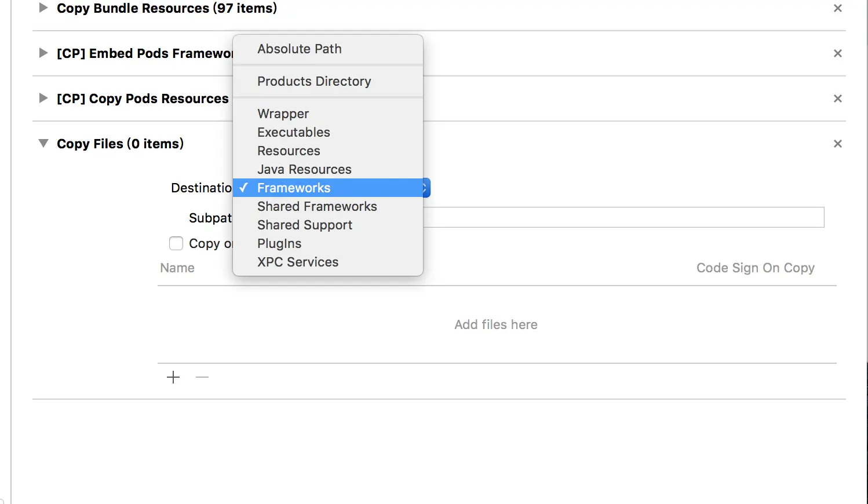The width and height of the screenshot is (868, 504).
Task: Collapse the Copy Files section
Action: click(x=43, y=144)
